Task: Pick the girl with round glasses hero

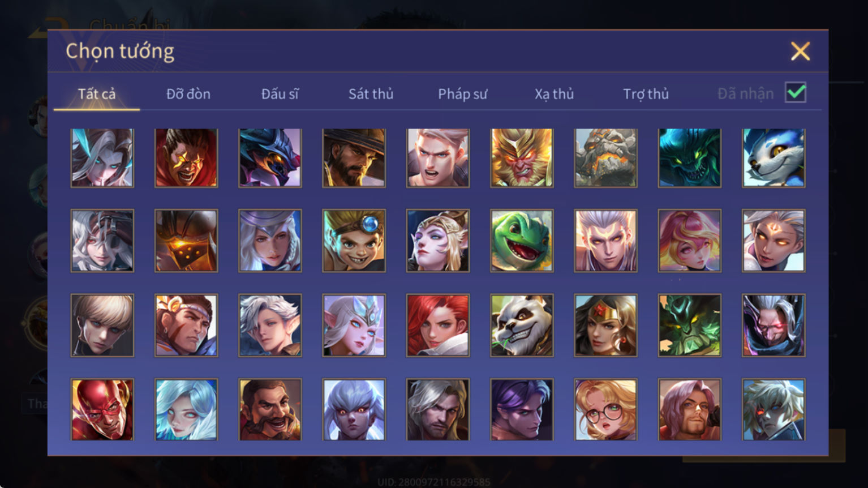Action: pos(605,409)
